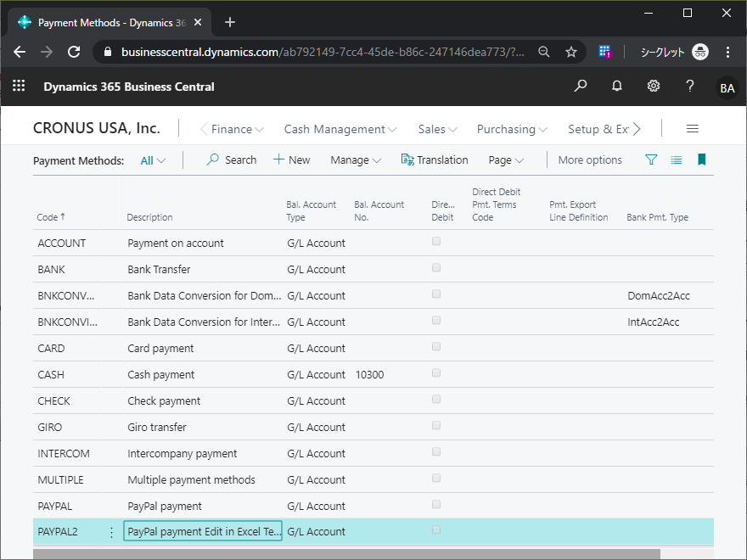Click the bookmark icon for this page

click(702, 160)
